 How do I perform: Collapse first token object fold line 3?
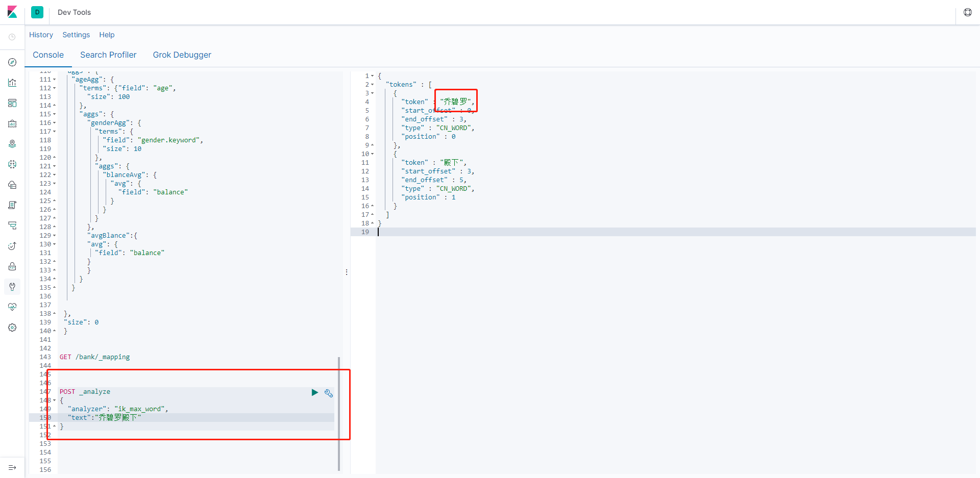[373, 93]
